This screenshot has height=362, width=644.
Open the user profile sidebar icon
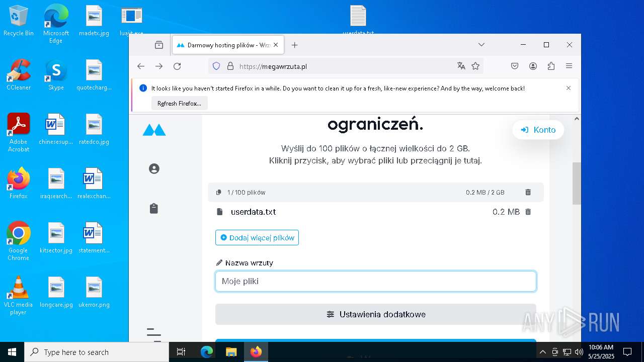point(154,168)
